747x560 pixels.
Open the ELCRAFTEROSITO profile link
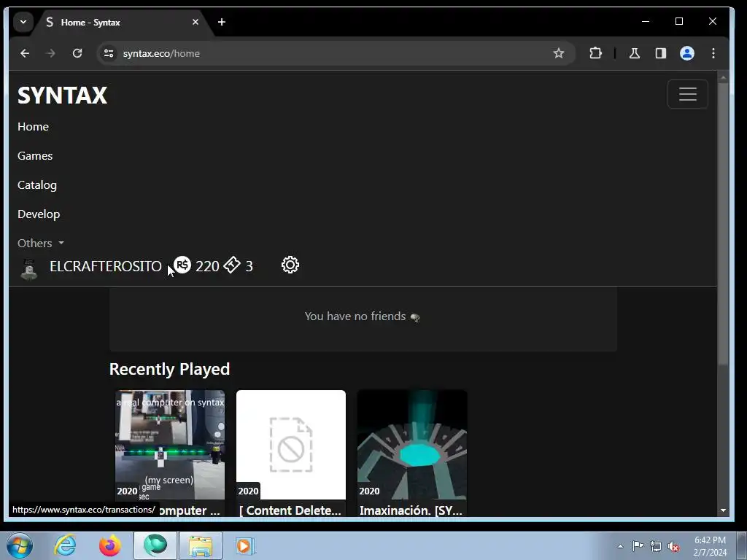[106, 266]
